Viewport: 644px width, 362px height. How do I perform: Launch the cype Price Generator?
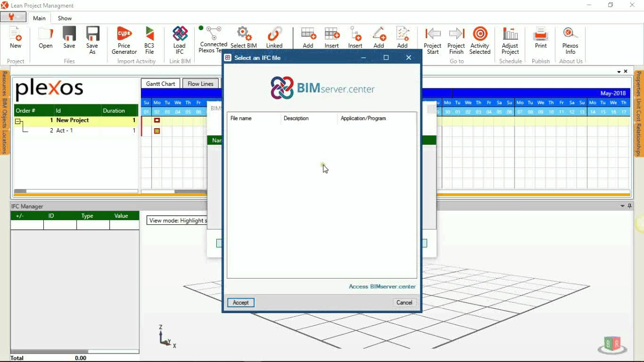tap(124, 34)
